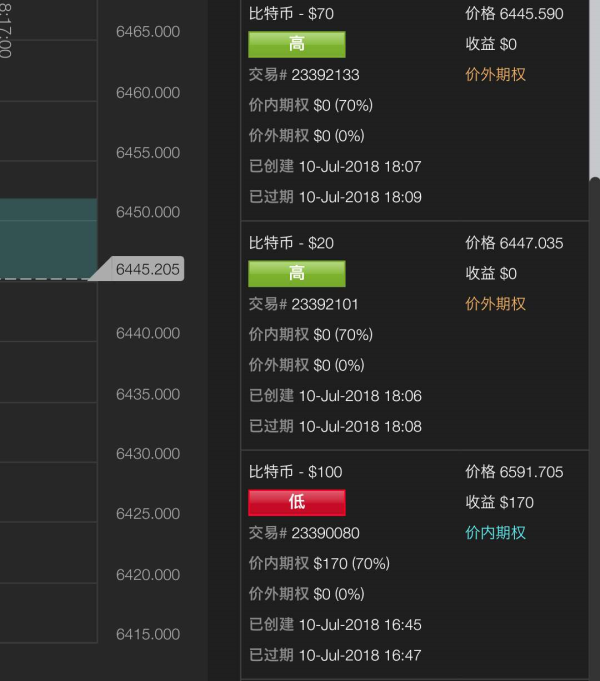Click trade number 交易# 23392101
Screen dimensions: 600x681
click(303, 304)
